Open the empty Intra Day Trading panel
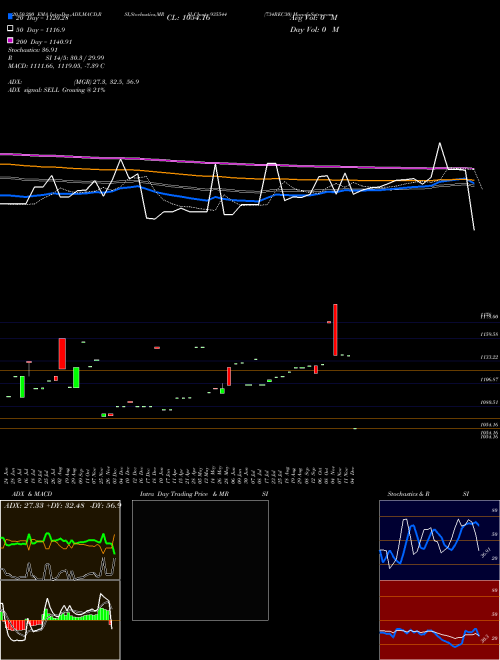The image size is (500, 660). point(200,560)
